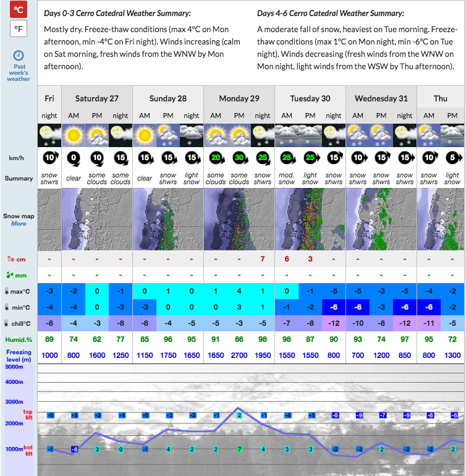Switch temperature units to °F
The width and height of the screenshot is (466, 476).
[19, 28]
